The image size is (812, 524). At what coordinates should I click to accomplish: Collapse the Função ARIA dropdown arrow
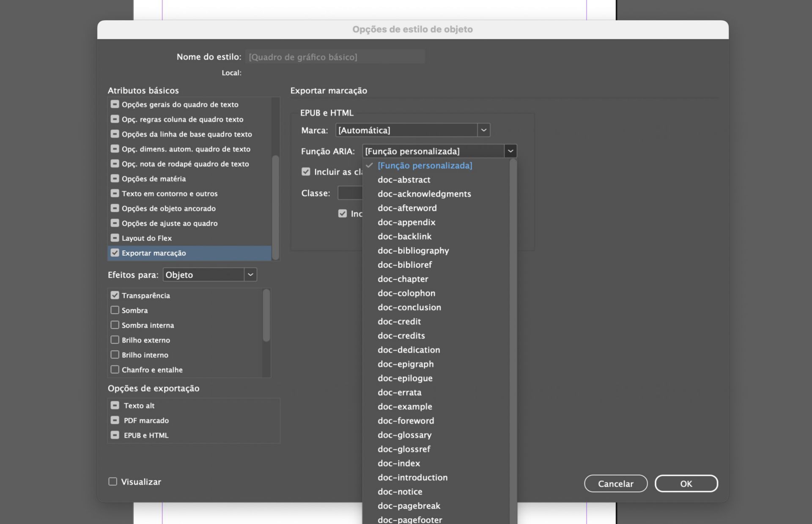coord(510,151)
